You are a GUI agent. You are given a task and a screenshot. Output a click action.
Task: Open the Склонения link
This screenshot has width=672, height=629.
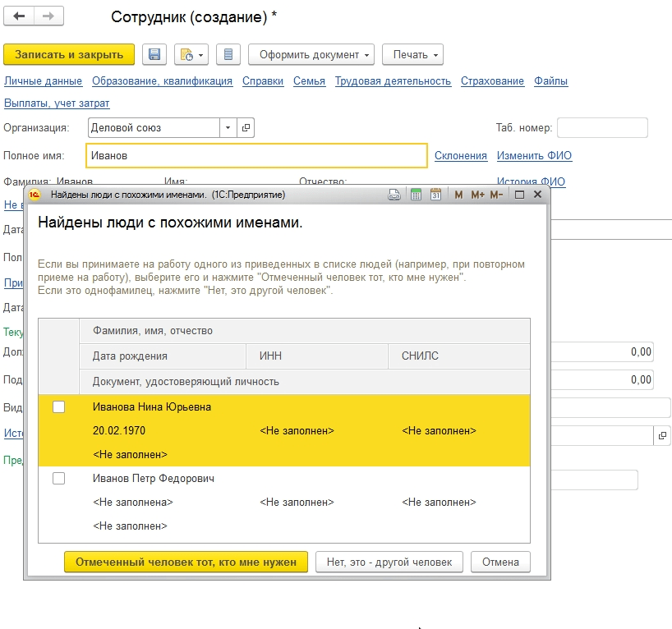click(461, 155)
